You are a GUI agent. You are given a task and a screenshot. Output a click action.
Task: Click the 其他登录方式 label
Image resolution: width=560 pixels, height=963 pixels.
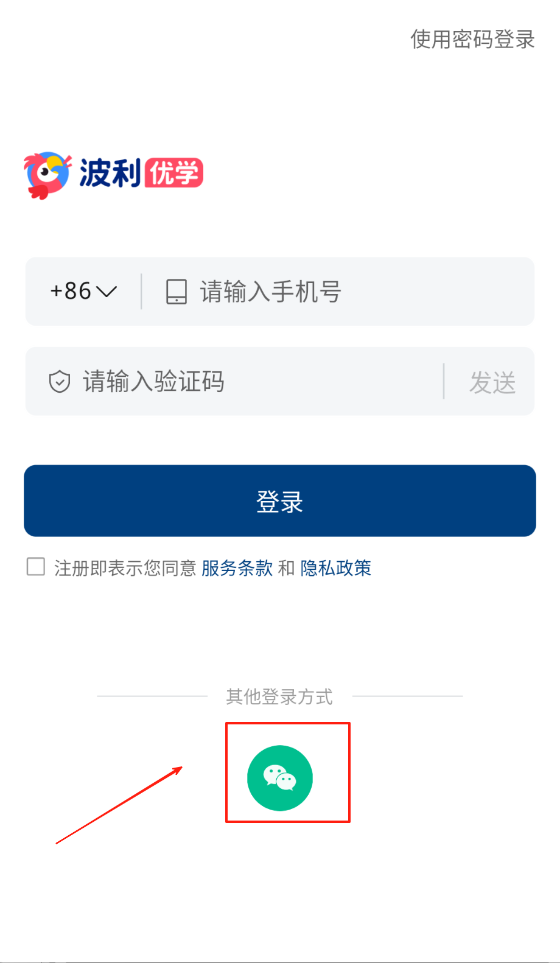tap(279, 696)
